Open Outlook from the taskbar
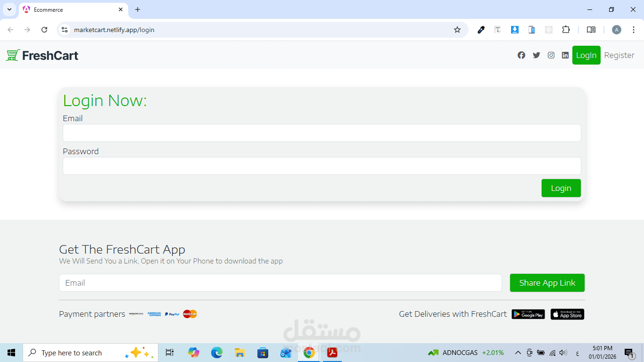The height and width of the screenshot is (362, 644). [286, 353]
